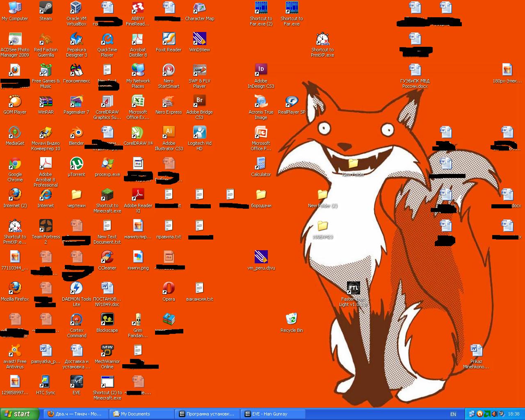Screen dimensions: 525x420
Task: Select Adobe Bridge CS3 icon
Action: tap(199, 107)
